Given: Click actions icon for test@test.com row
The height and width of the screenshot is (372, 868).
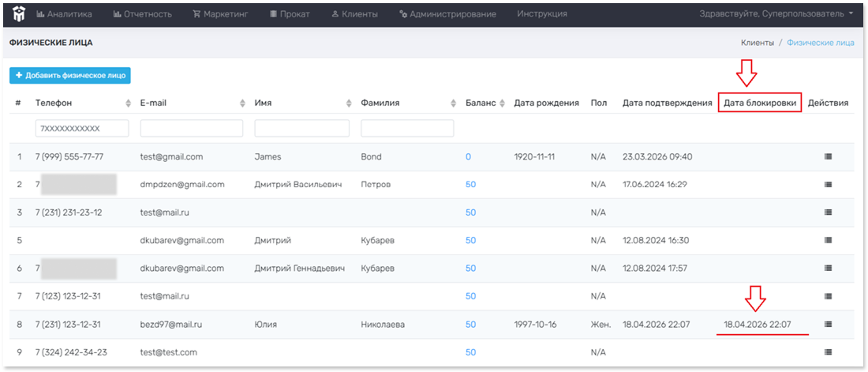Looking at the screenshot, I should point(828,351).
